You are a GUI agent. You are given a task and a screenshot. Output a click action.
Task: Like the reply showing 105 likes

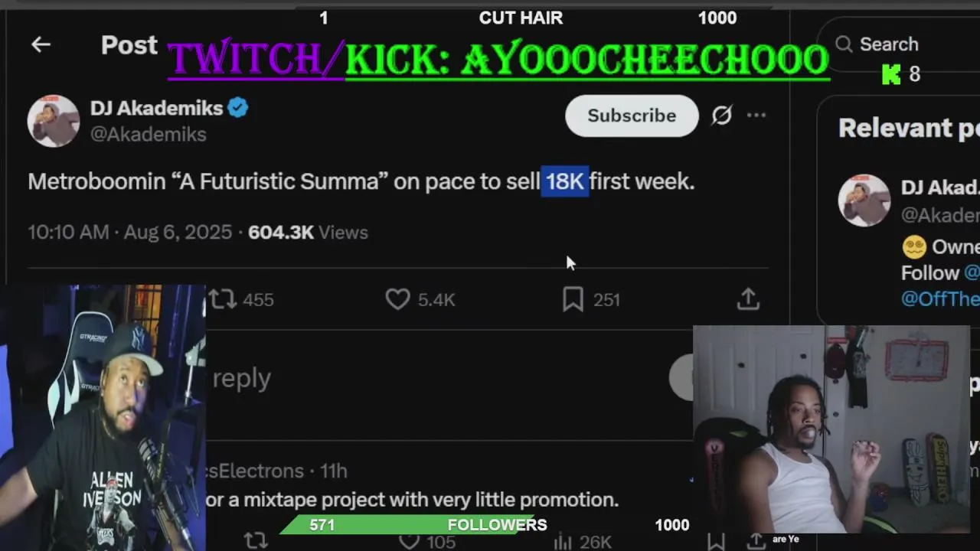pyautogui.click(x=410, y=542)
